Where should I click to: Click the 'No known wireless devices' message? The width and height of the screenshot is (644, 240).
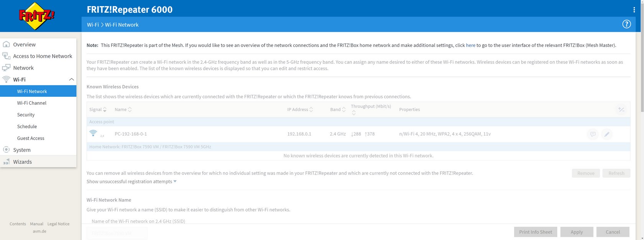tap(358, 156)
